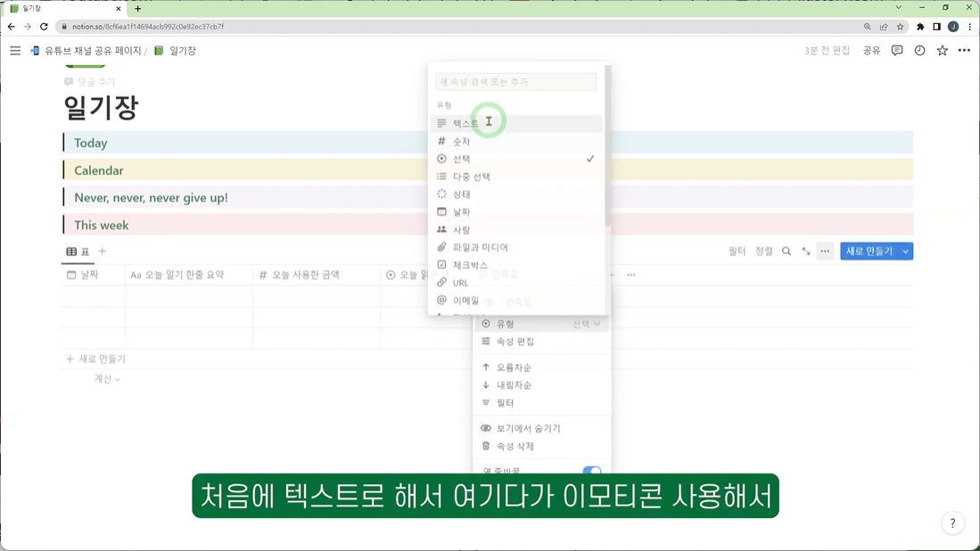Open a new browser tab
Viewport: 980px width, 551px height.
pos(138,9)
